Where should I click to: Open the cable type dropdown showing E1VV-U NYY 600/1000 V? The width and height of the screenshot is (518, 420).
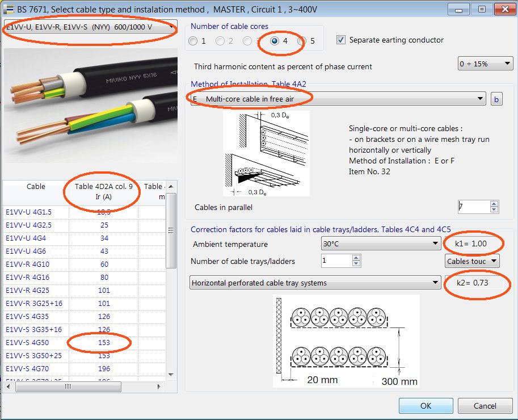click(x=91, y=27)
